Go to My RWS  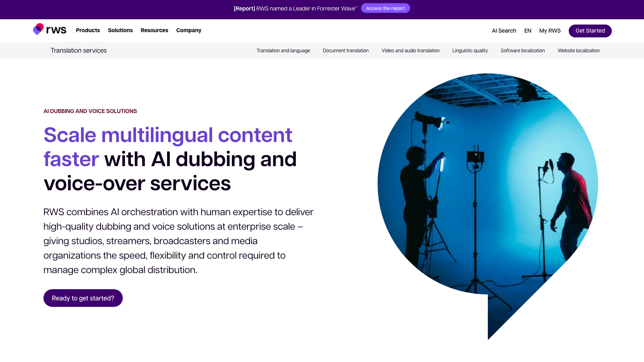[550, 31]
